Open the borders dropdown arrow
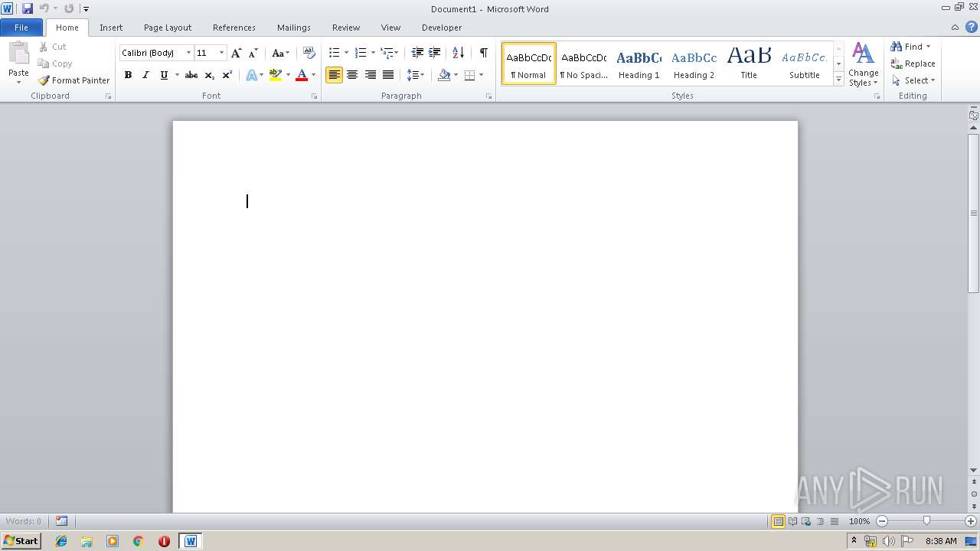Screen dimensions: 980x551 pos(481,75)
